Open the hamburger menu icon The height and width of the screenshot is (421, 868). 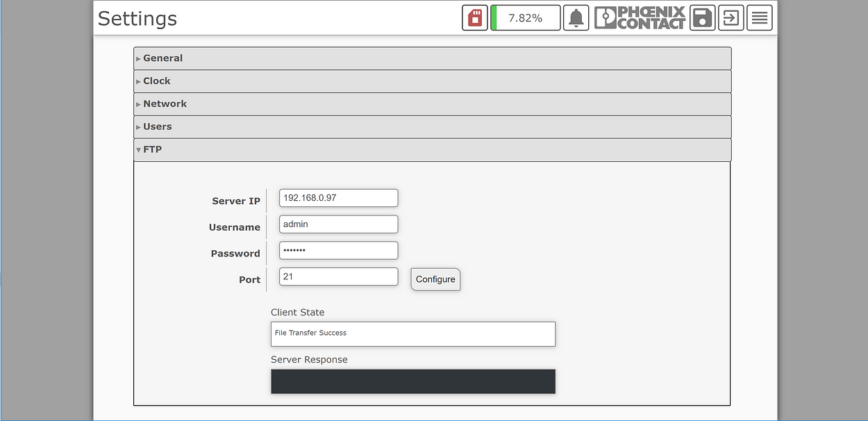click(760, 18)
